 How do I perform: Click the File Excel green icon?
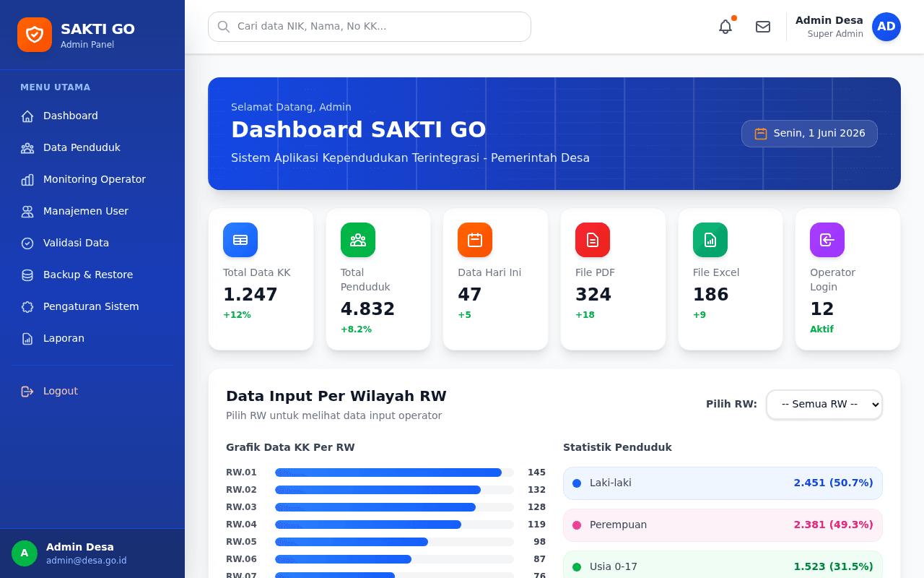pyautogui.click(x=710, y=240)
